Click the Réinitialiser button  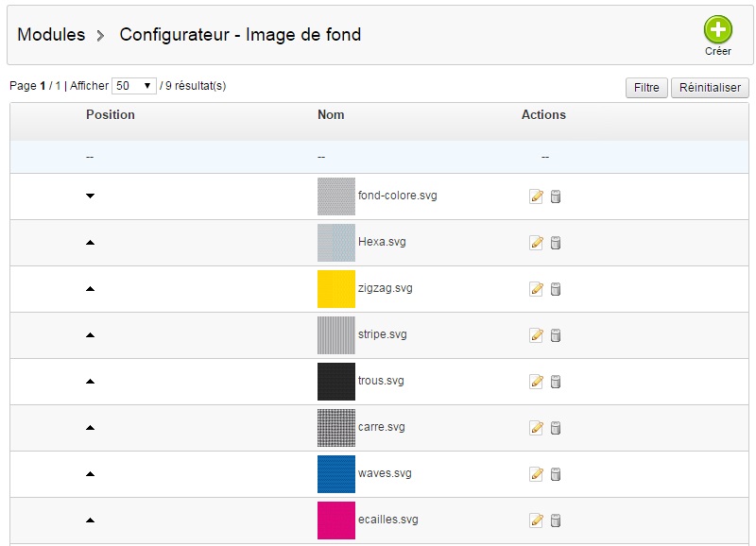coord(710,88)
